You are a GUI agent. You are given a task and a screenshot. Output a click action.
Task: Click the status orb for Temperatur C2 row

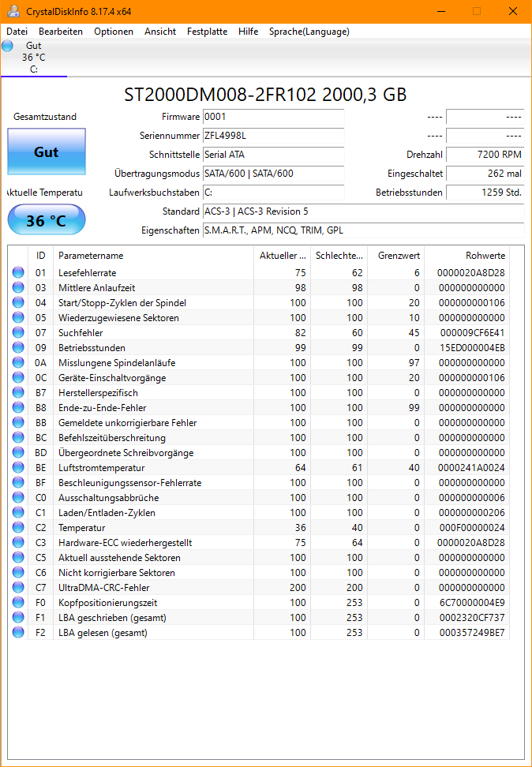pos(18,528)
